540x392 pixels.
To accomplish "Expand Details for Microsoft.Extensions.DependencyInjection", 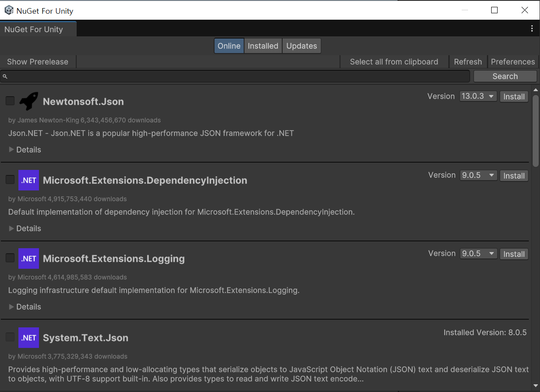I will pyautogui.click(x=25, y=229).
